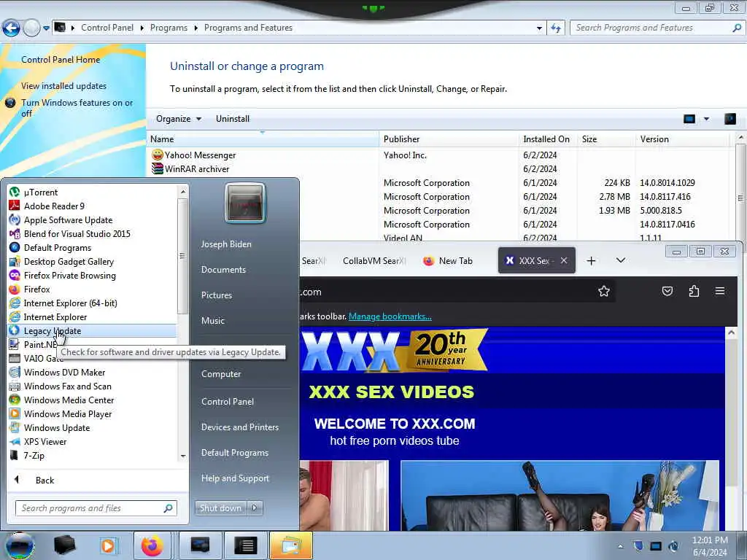The width and height of the screenshot is (747, 560).
Task: Open shut down options arrow
Action: [x=255, y=508]
